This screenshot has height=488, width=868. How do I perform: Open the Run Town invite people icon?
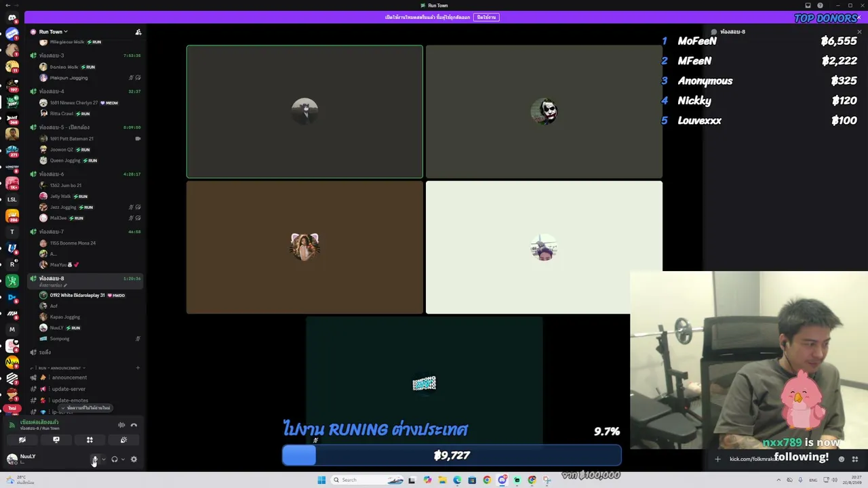(138, 32)
